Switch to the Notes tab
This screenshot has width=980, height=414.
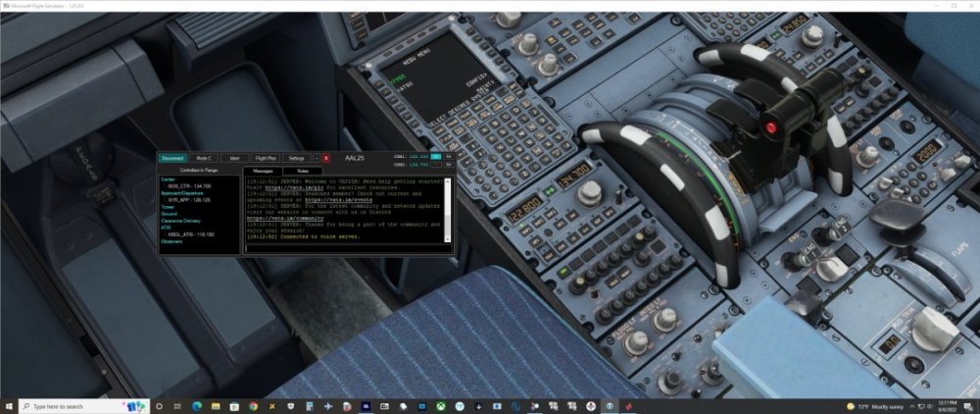coord(303,171)
